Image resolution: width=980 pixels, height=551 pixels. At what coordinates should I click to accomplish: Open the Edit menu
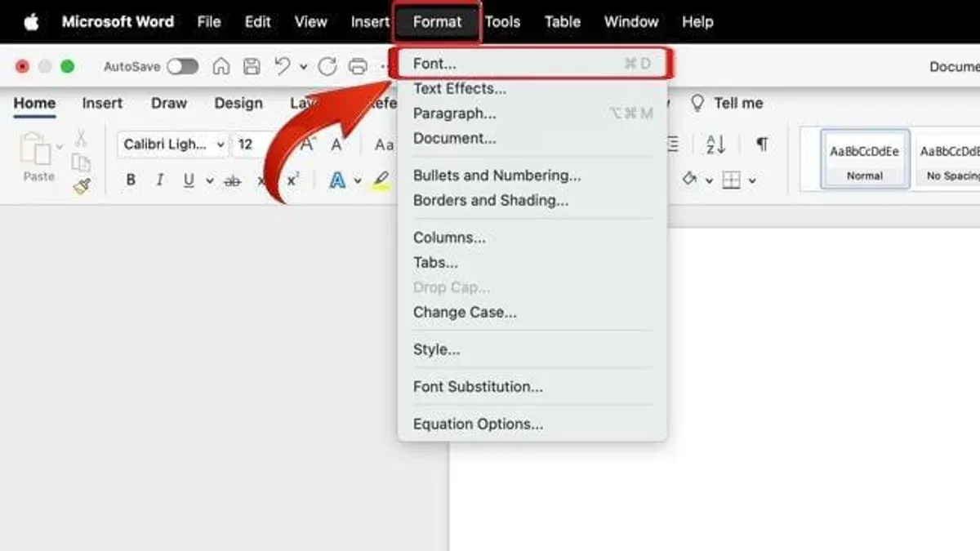pyautogui.click(x=258, y=22)
